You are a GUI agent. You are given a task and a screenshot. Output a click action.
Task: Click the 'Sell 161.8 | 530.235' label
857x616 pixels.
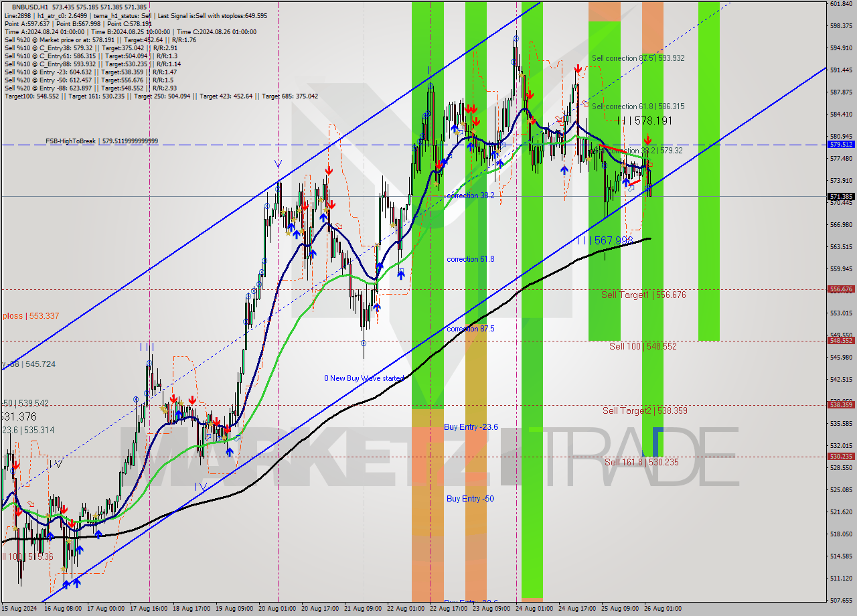pos(641,462)
